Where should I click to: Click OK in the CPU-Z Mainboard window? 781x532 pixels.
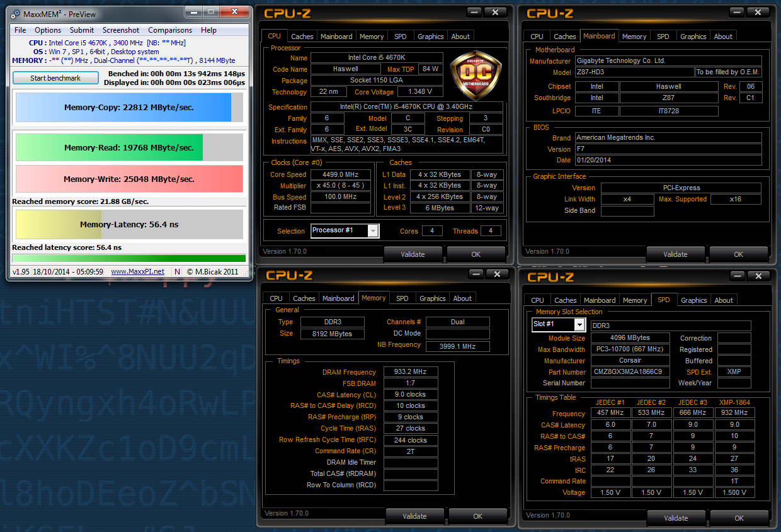tap(738, 254)
